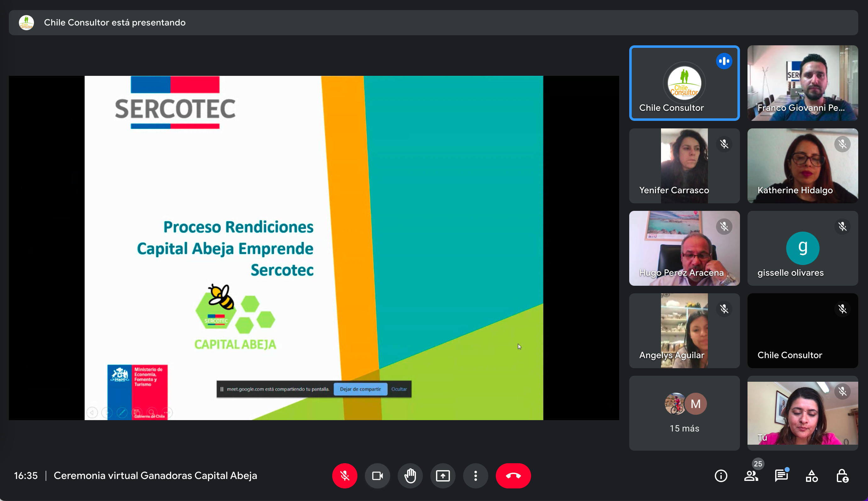868x501 pixels.
Task: Click muted mic icon on gisselle olivares tile
Action: [x=842, y=226]
